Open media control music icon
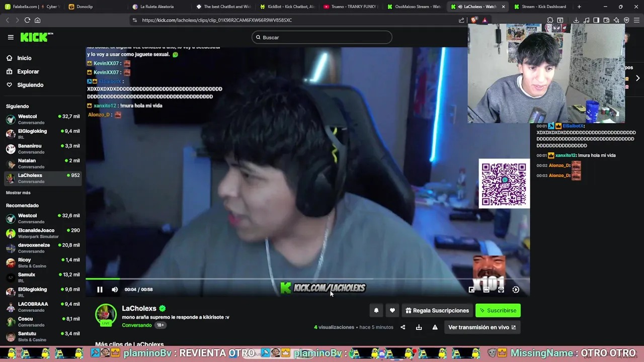Image resolution: width=644 pixels, height=362 pixels. 586,20
